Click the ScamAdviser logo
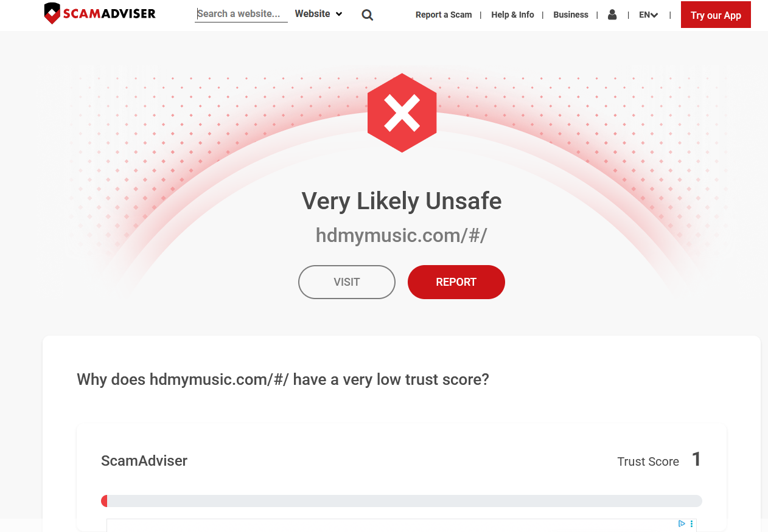This screenshot has height=532, width=768. point(100,13)
